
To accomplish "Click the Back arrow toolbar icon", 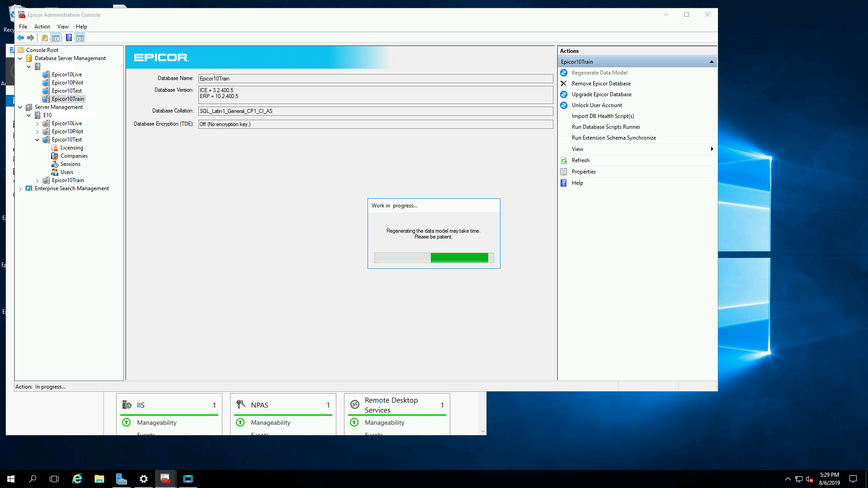I will coord(20,38).
